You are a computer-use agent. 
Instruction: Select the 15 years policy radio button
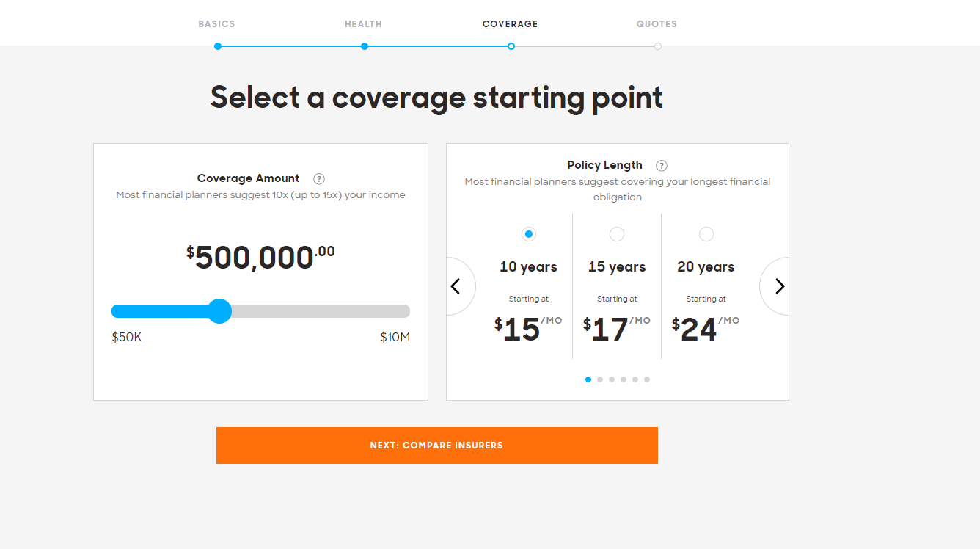(x=617, y=234)
